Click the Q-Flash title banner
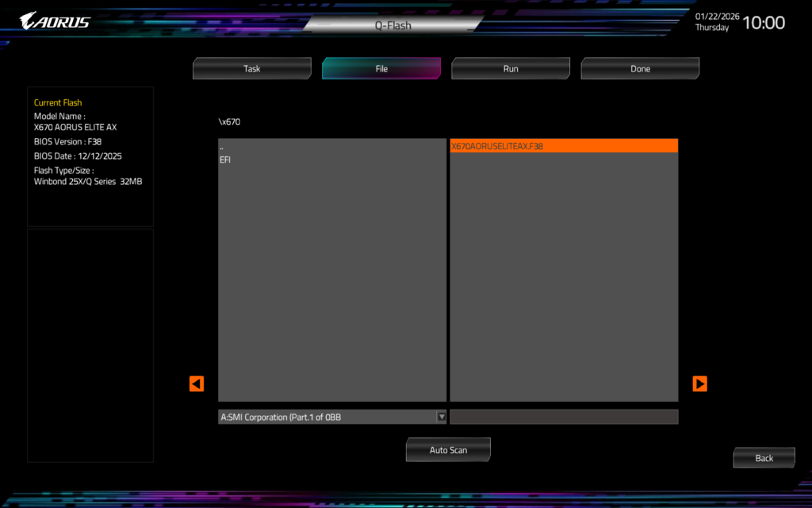This screenshot has width=812, height=508. (x=393, y=25)
